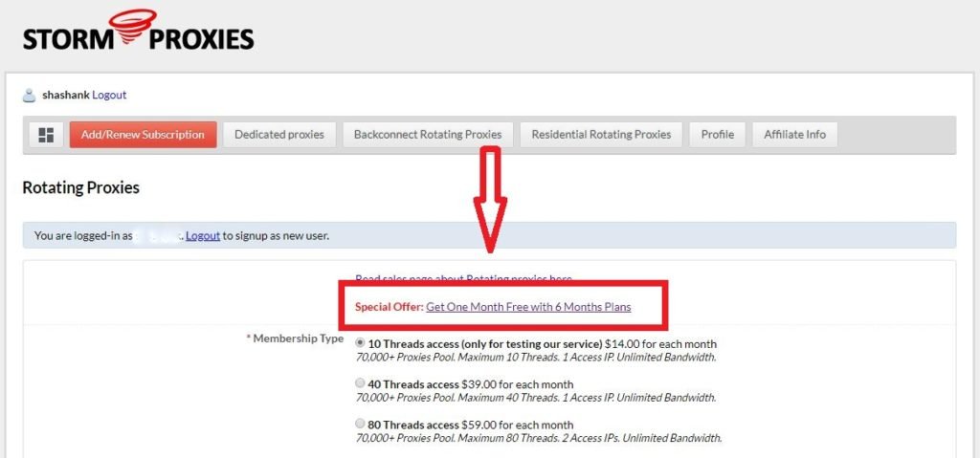This screenshot has width=980, height=458.
Task: Click the user avatar icon beside shashank
Action: (x=29, y=96)
